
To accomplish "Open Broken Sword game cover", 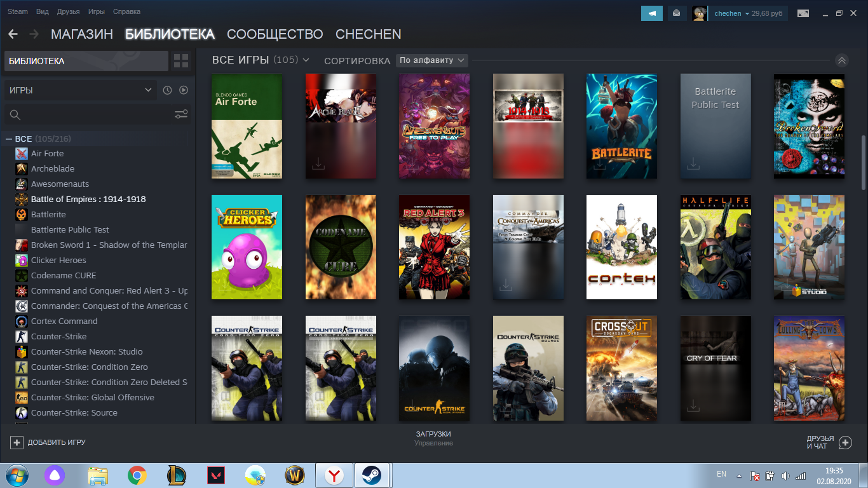I will [809, 126].
